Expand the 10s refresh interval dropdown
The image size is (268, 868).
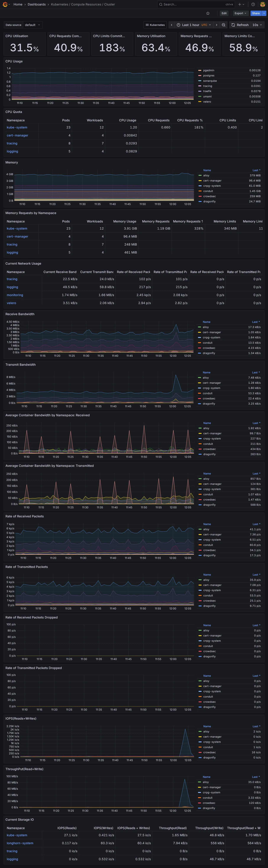[x=257, y=25]
